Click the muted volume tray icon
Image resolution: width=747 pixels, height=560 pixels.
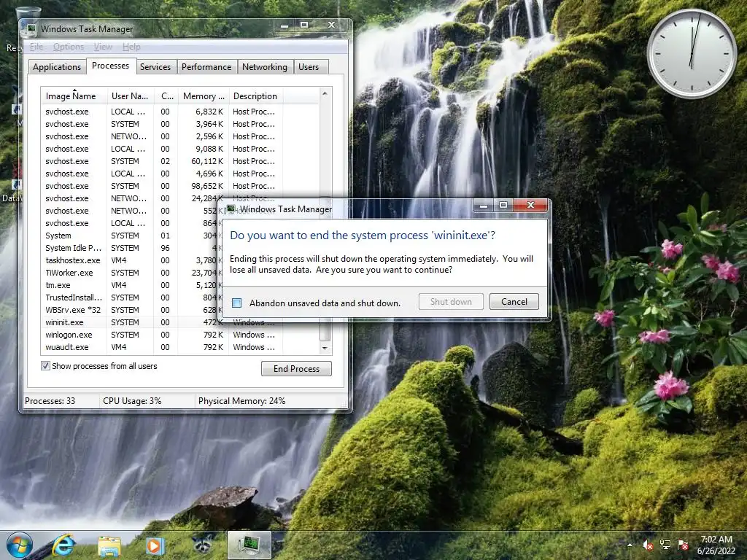point(648,545)
